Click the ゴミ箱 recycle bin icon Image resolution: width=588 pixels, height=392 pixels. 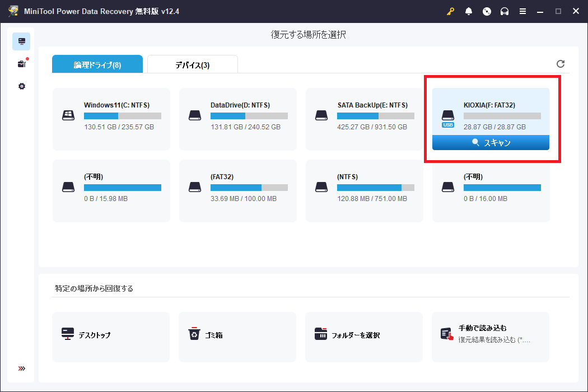pos(194,334)
